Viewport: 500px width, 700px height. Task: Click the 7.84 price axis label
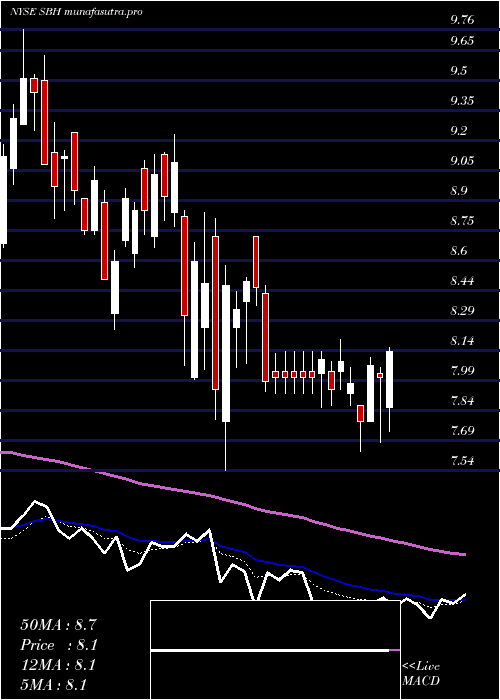[462, 401]
